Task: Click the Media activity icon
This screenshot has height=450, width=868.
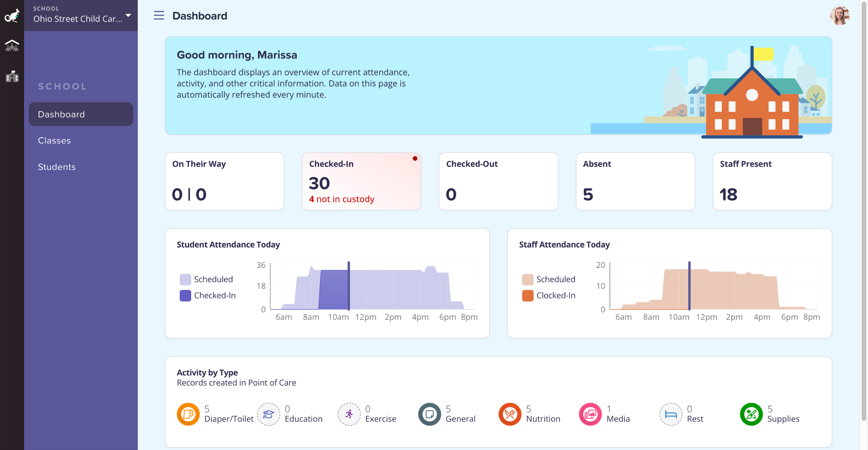Action: 590,414
